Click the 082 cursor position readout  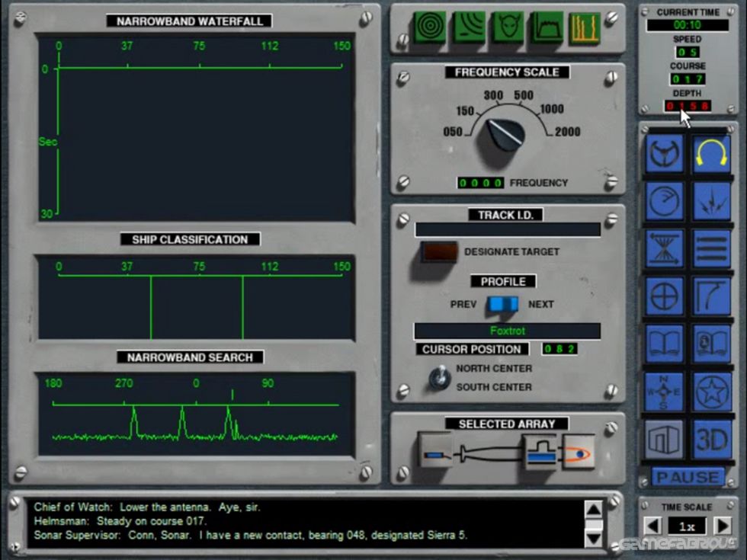point(559,349)
